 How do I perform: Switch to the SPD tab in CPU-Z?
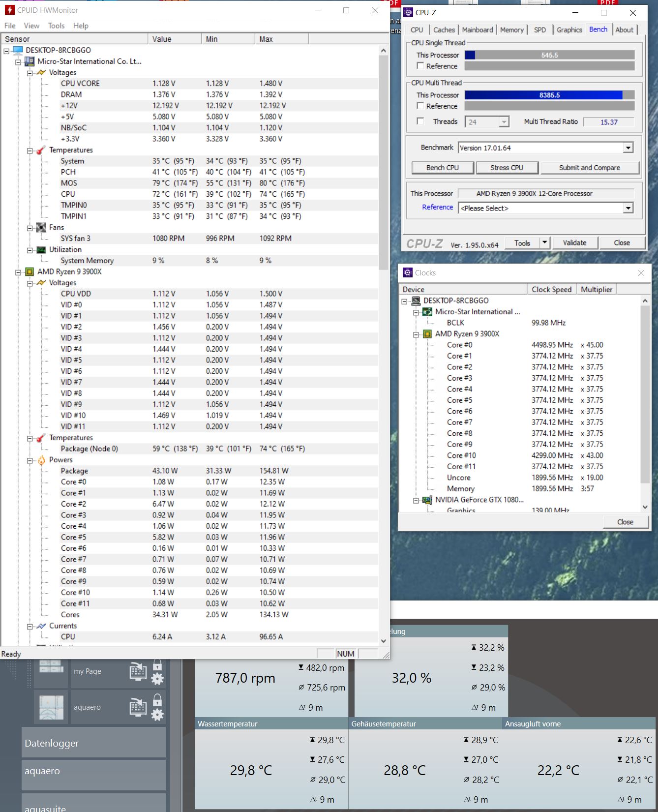click(x=540, y=30)
